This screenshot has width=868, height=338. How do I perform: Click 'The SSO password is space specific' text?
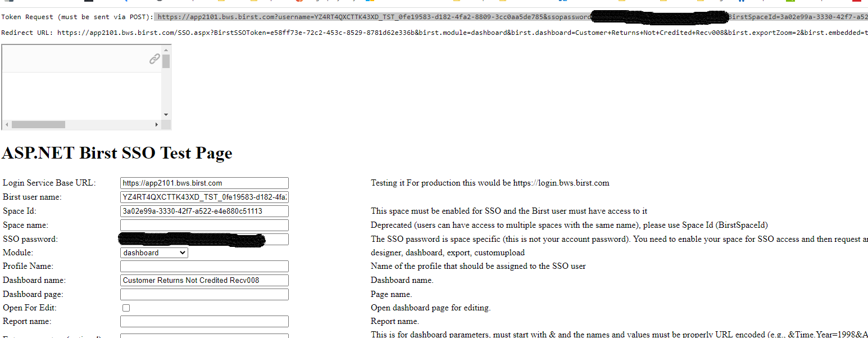coord(619,239)
